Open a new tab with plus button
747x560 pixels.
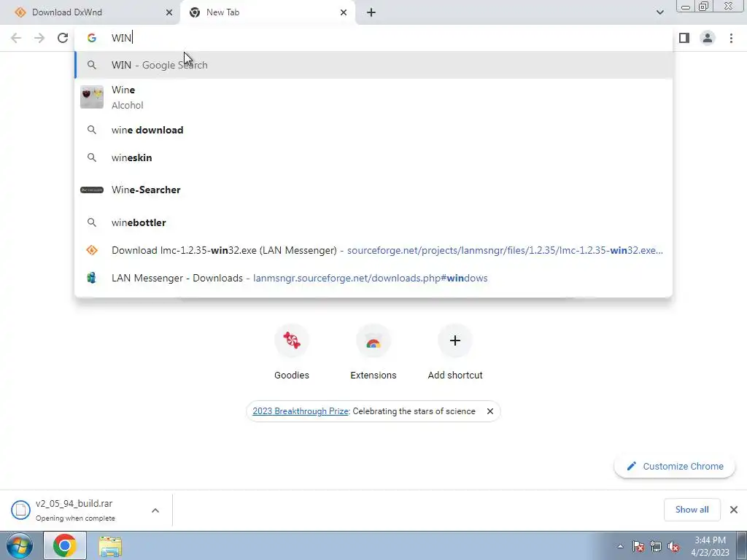(371, 12)
